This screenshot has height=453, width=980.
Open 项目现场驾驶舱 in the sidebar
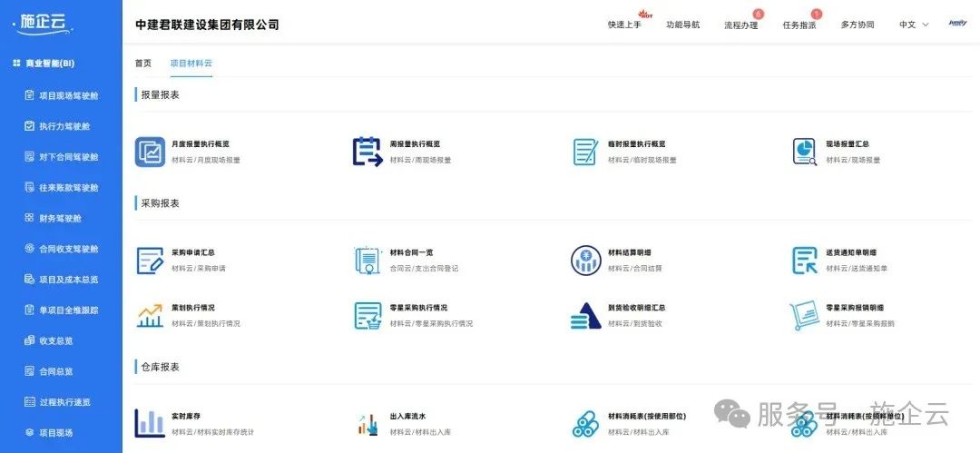pos(68,95)
